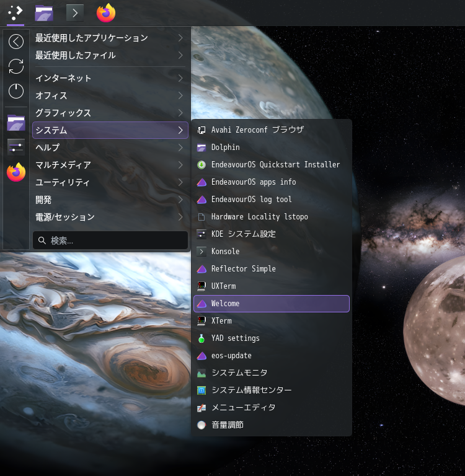Expand the マルチメディア category arrow
The image size is (465, 476).
tap(180, 165)
